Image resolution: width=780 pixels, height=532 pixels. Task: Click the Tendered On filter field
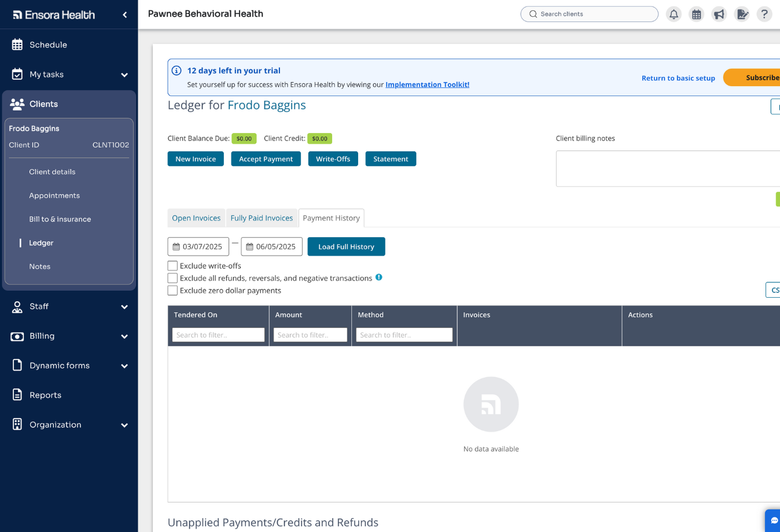(x=218, y=335)
